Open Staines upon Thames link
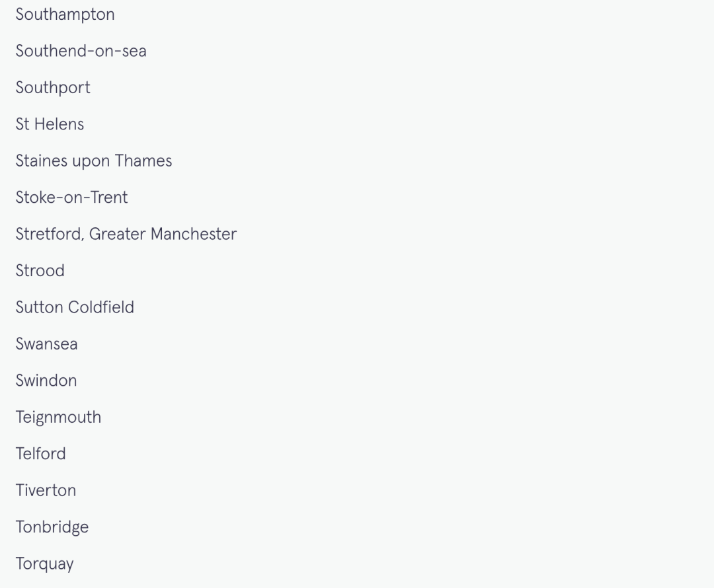This screenshot has height=588, width=714. [x=93, y=161]
